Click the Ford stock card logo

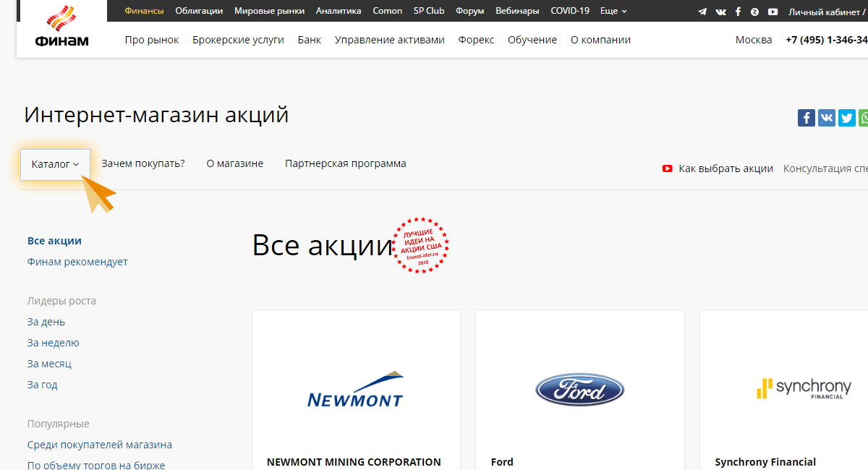(x=579, y=390)
